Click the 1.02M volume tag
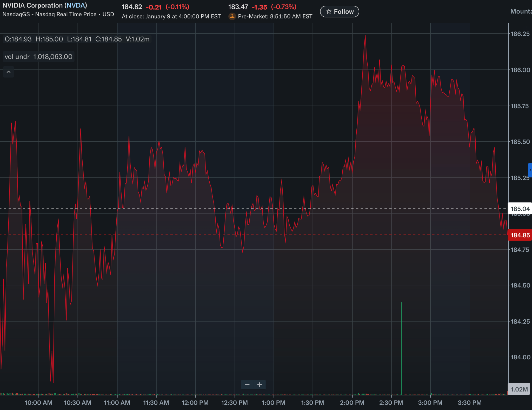This screenshot has height=410, width=532. click(x=519, y=389)
